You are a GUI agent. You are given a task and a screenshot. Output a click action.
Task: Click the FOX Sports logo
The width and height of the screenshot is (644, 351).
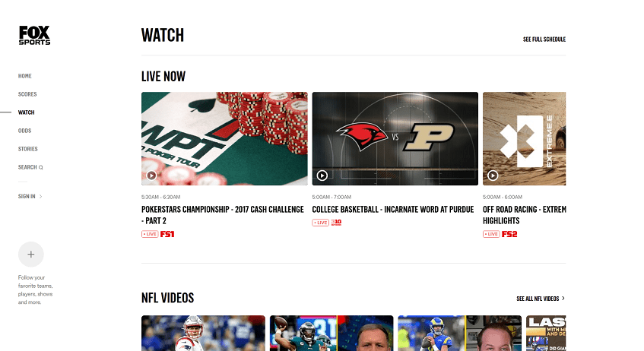point(34,35)
